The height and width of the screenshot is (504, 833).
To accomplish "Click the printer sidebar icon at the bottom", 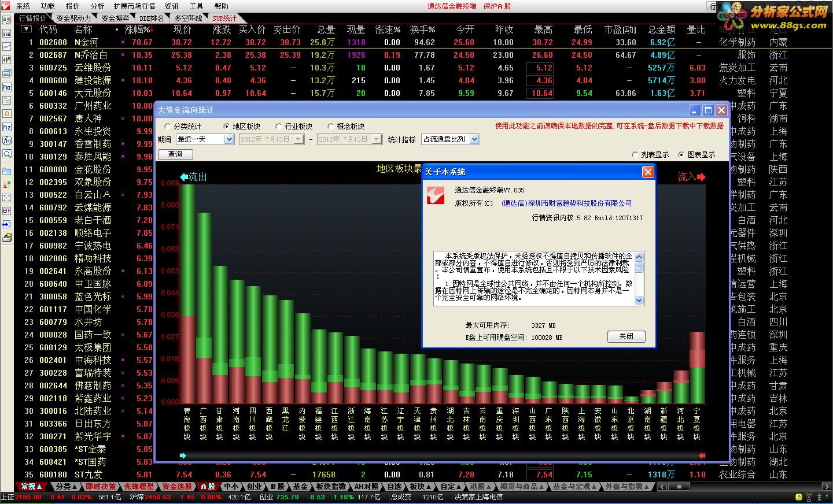I will pos(7,238).
